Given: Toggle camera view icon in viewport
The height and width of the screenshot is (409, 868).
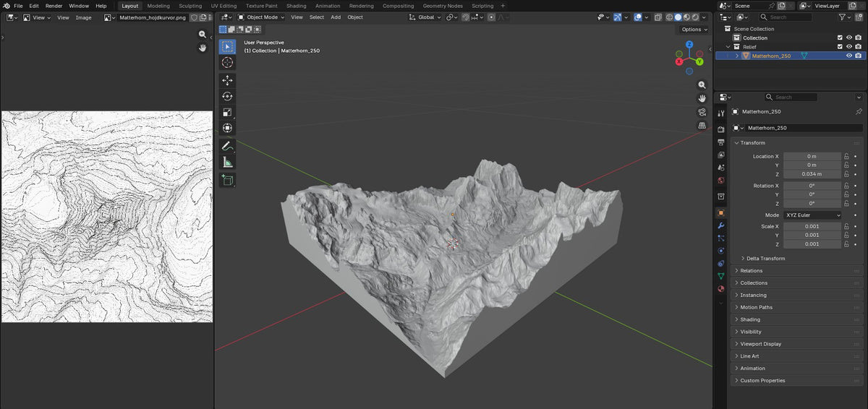Looking at the screenshot, I should (x=702, y=112).
